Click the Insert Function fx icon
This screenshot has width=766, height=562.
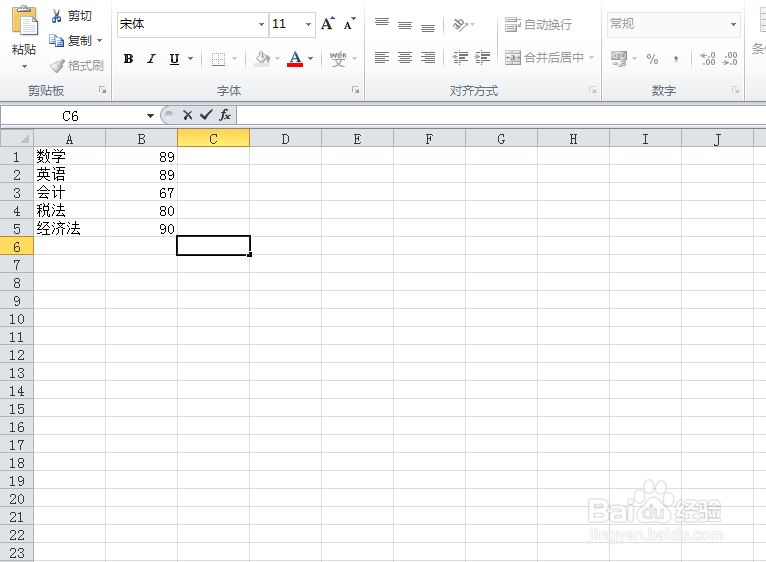225,115
